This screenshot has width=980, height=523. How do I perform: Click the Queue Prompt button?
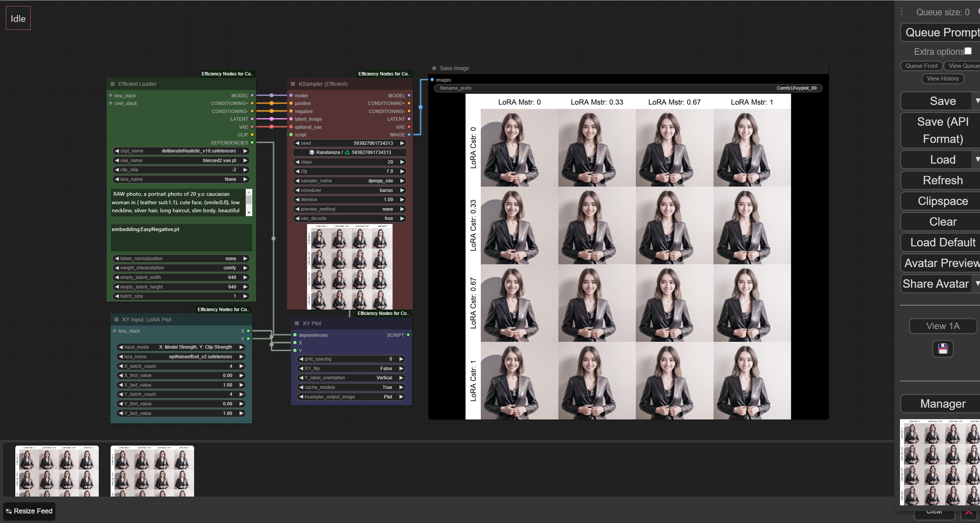[942, 33]
